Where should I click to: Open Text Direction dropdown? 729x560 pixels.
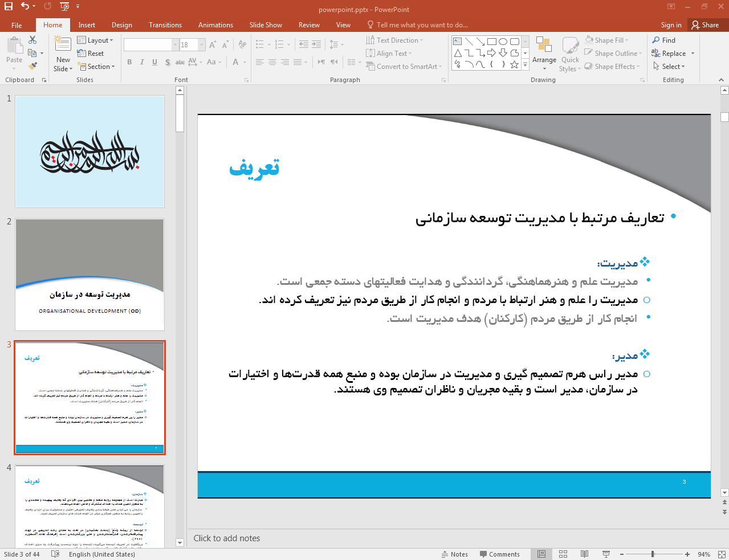394,40
